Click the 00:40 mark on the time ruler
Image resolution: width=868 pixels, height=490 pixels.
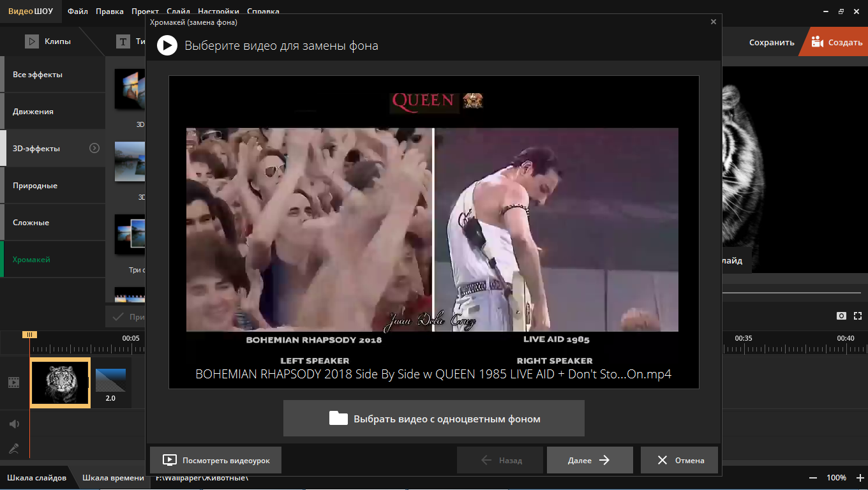(x=846, y=338)
